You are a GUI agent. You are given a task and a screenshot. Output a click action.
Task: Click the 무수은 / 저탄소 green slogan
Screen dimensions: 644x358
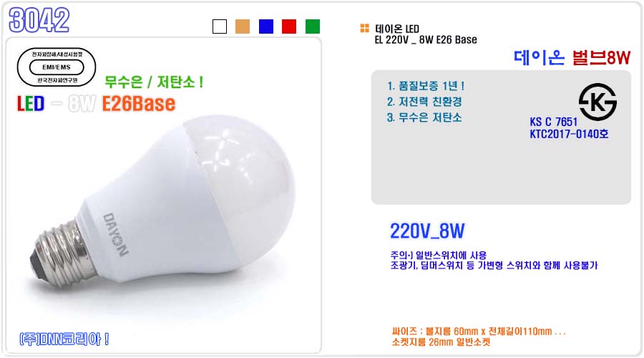click(x=154, y=82)
